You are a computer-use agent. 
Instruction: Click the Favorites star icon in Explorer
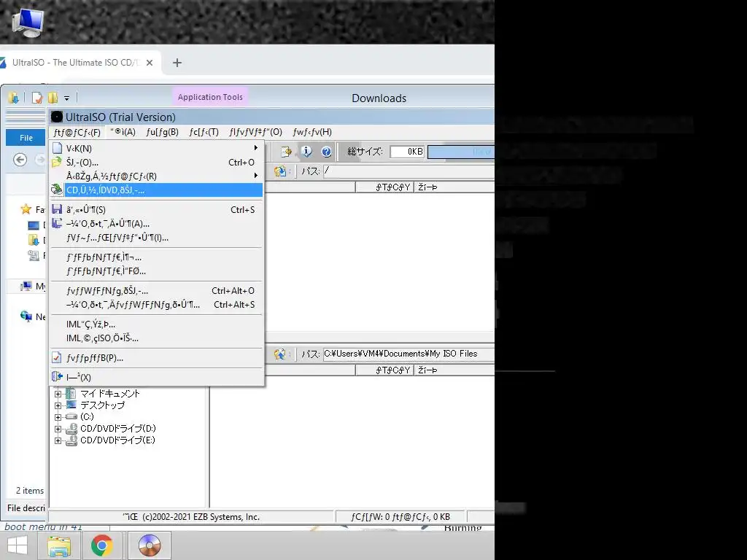point(26,209)
